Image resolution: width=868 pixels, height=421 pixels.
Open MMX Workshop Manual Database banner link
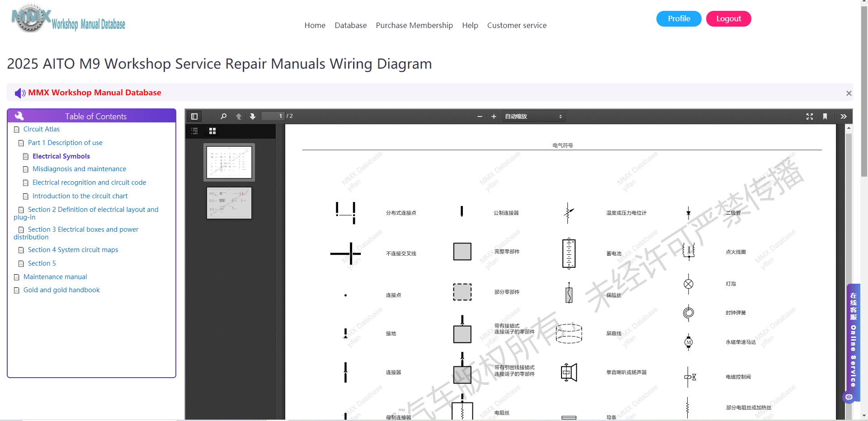pyautogui.click(x=94, y=93)
